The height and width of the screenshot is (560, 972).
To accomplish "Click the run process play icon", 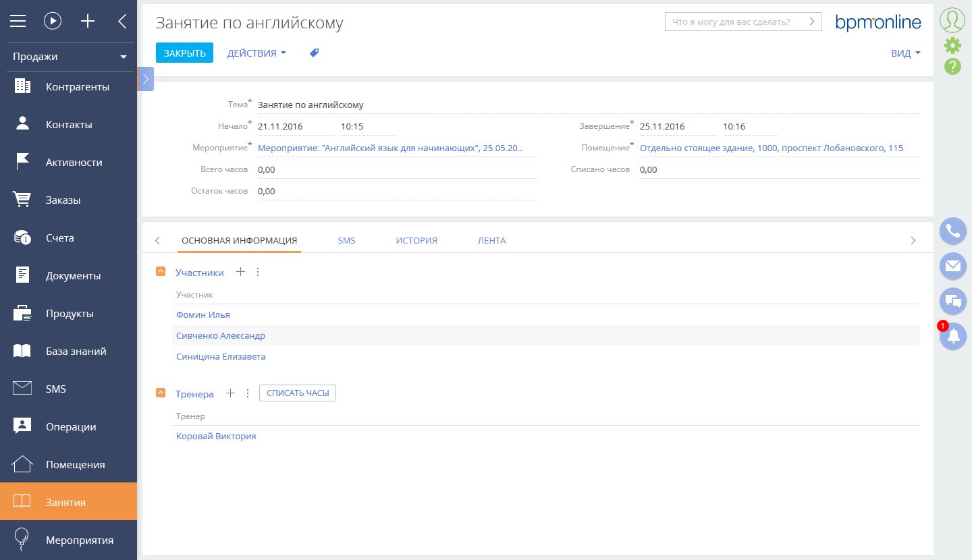I will tap(51, 21).
